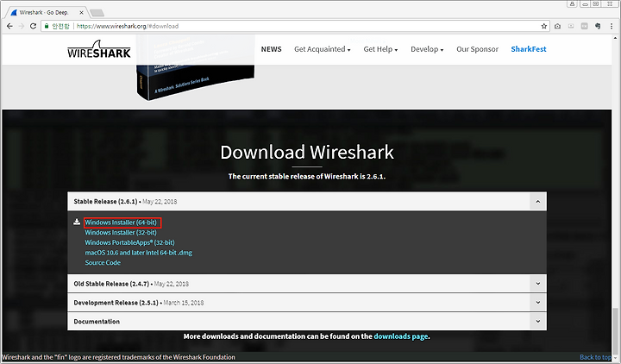Expand the Documentation section

(538, 322)
